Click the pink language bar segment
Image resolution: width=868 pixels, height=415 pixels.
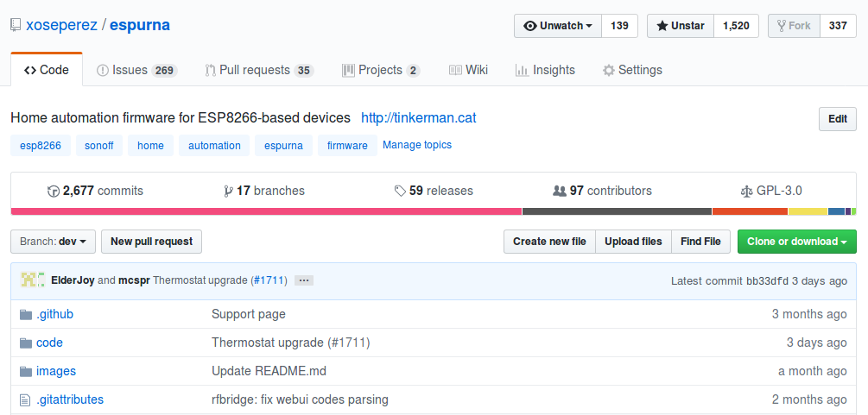coord(266,211)
